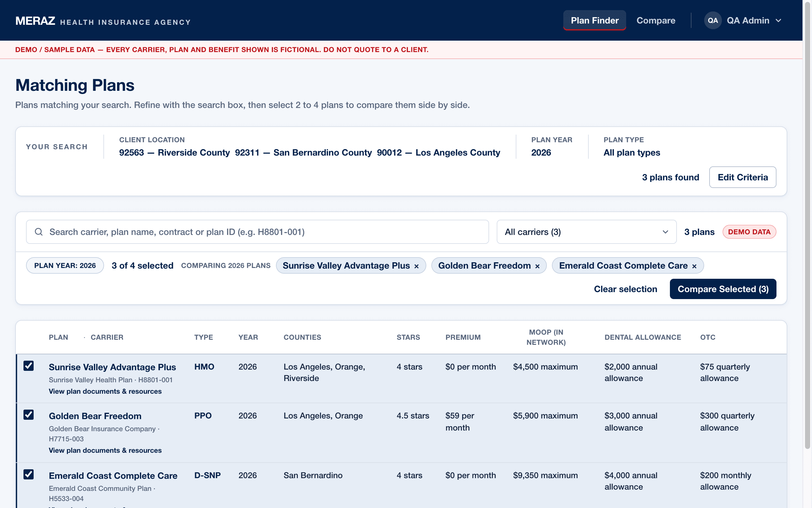Screen dimensions: 812x508
Task: Click the TYPE column header
Action: [203, 337]
